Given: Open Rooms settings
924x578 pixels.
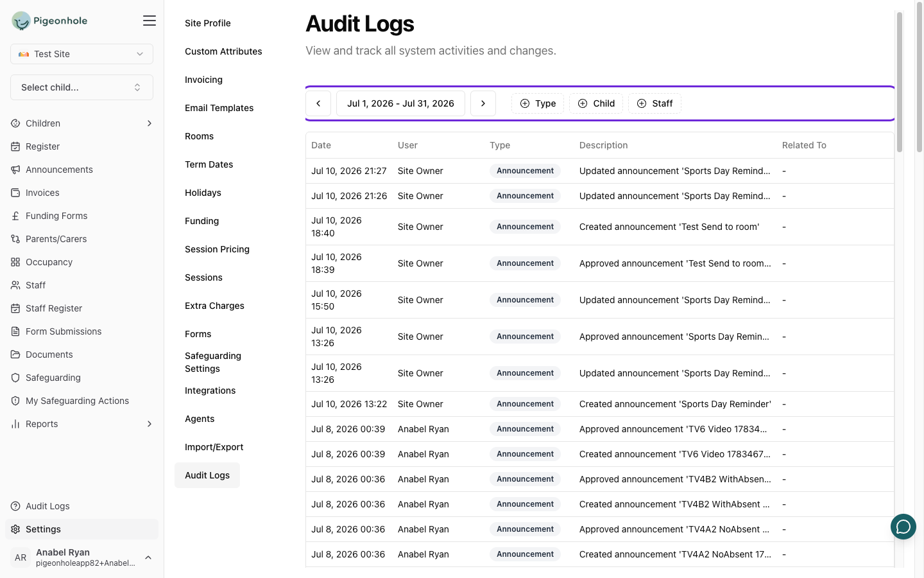Looking at the screenshot, I should [199, 136].
